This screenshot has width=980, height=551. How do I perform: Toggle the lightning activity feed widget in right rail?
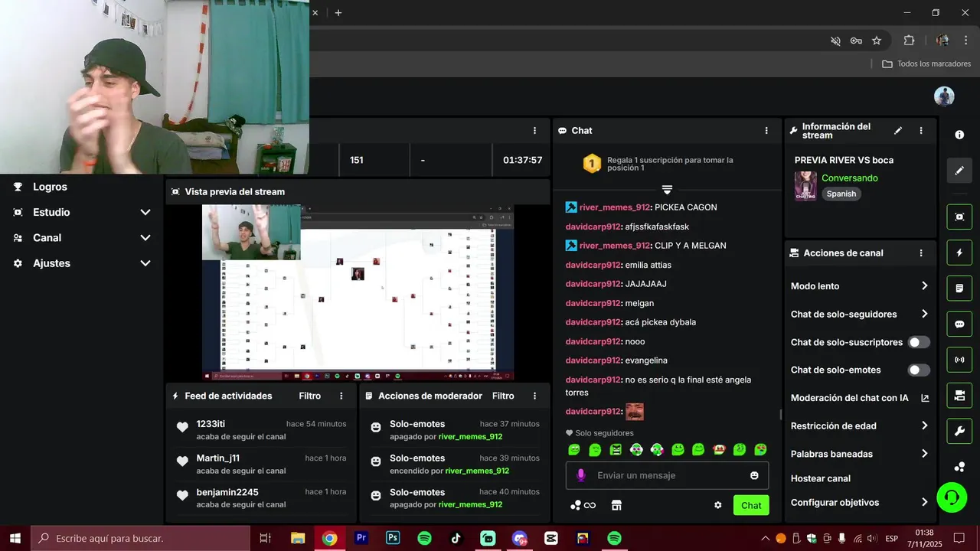coord(959,253)
